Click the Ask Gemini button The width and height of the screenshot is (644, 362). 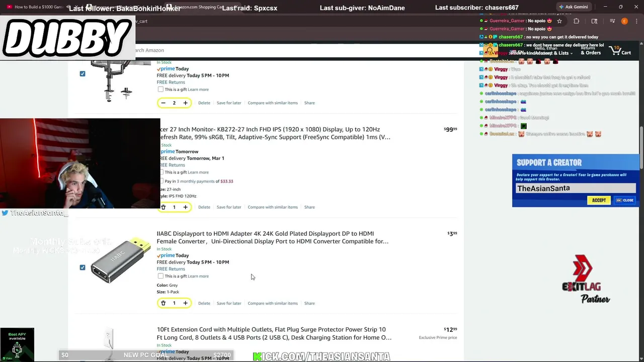[x=573, y=7]
